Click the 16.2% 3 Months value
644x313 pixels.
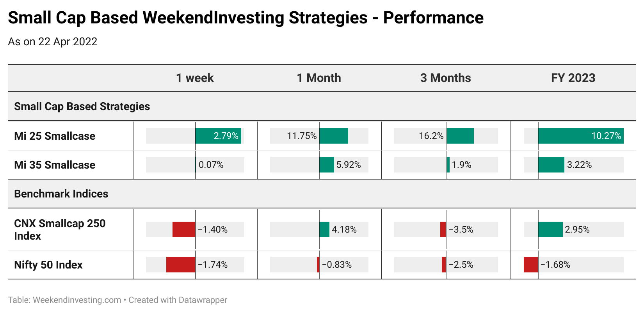point(431,136)
